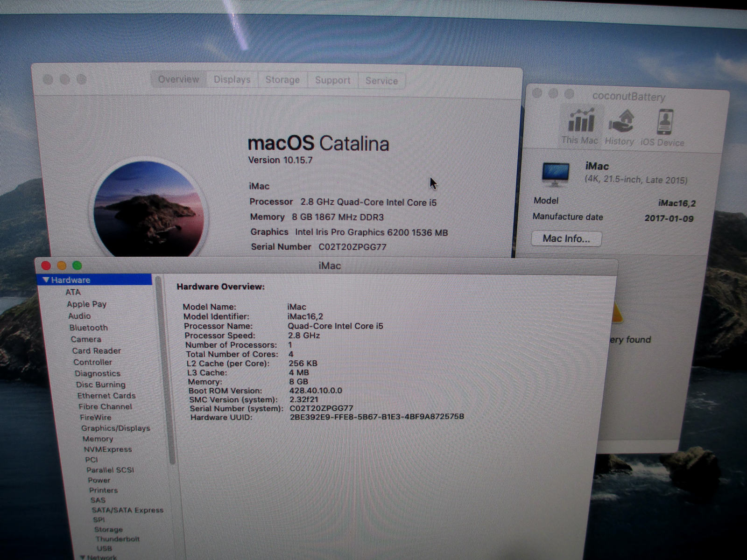This screenshot has width=747, height=560.
Task: Select USB in hardware sidebar
Action: coord(104,549)
